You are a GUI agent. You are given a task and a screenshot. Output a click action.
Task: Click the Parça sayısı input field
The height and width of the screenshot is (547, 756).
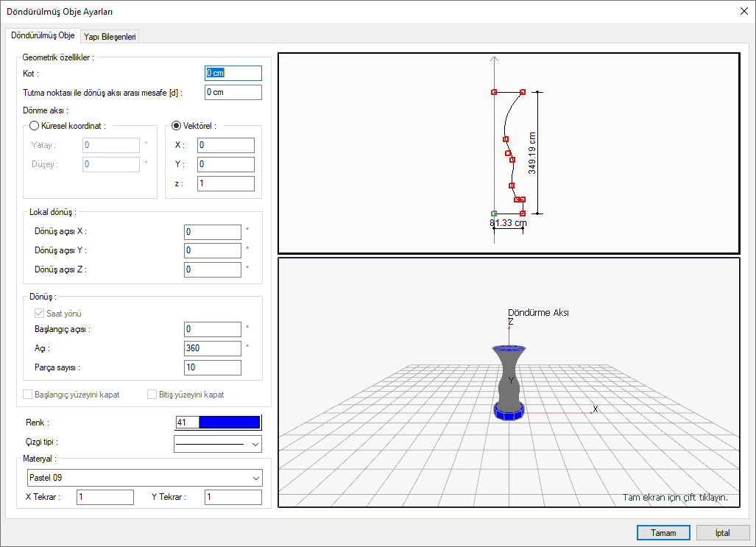coord(212,367)
